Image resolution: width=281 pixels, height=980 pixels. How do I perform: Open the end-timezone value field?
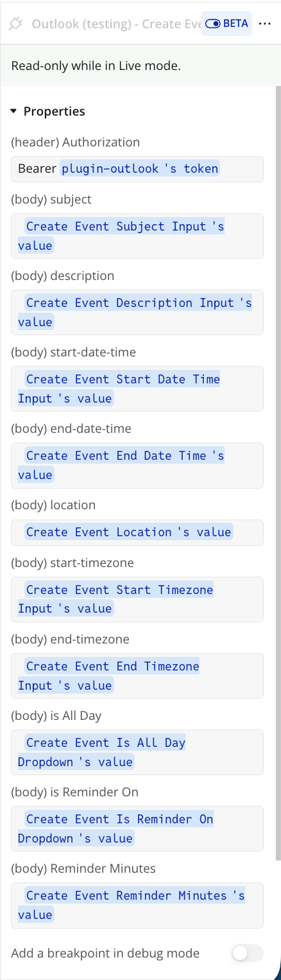pyautogui.click(x=137, y=676)
